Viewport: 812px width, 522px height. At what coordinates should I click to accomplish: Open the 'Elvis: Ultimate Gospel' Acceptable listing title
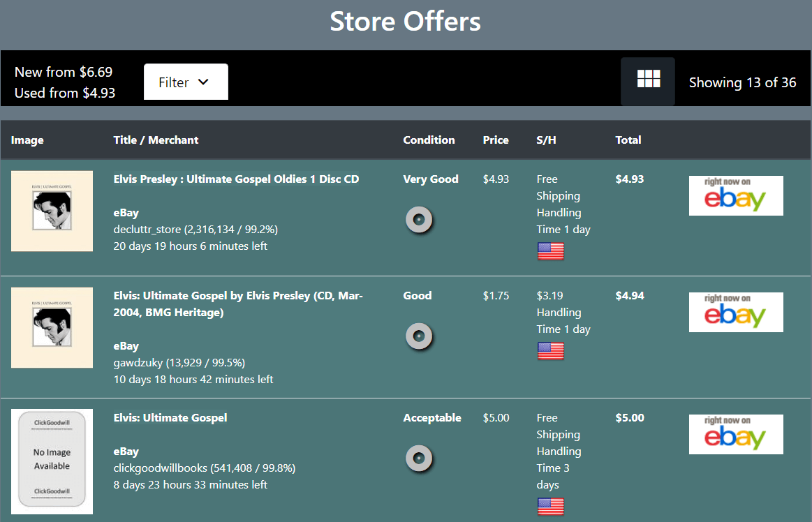click(x=170, y=418)
